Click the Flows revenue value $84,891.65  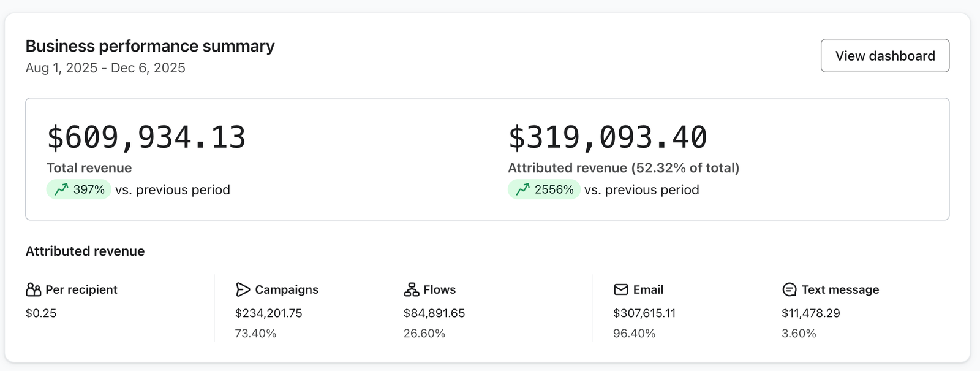pyautogui.click(x=434, y=313)
